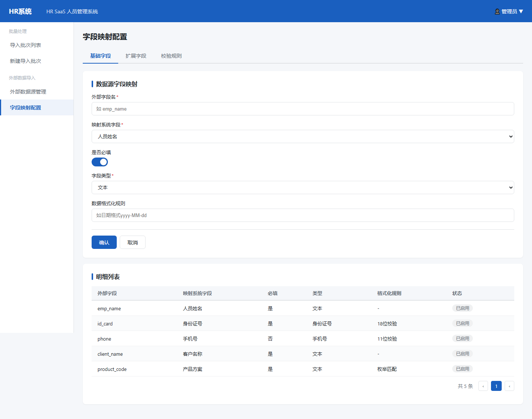Click the 已启用 badge in id_card row
532x419 pixels.
pos(463,323)
